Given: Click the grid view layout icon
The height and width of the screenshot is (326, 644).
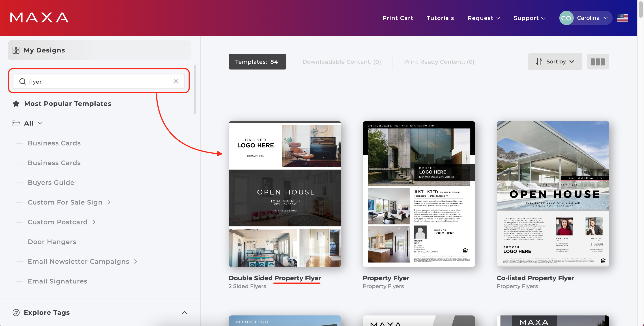Looking at the screenshot, I should 598,62.
